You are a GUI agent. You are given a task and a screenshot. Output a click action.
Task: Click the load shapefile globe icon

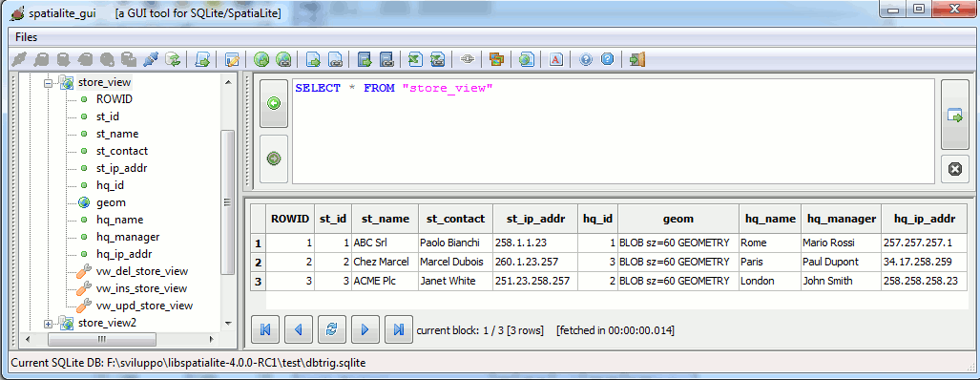pyautogui.click(x=262, y=59)
